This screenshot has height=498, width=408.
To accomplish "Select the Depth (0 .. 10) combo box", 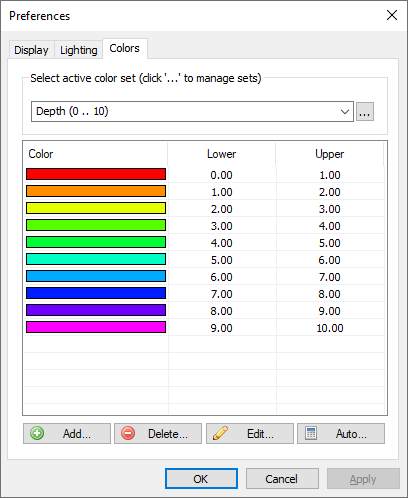I will (192, 112).
